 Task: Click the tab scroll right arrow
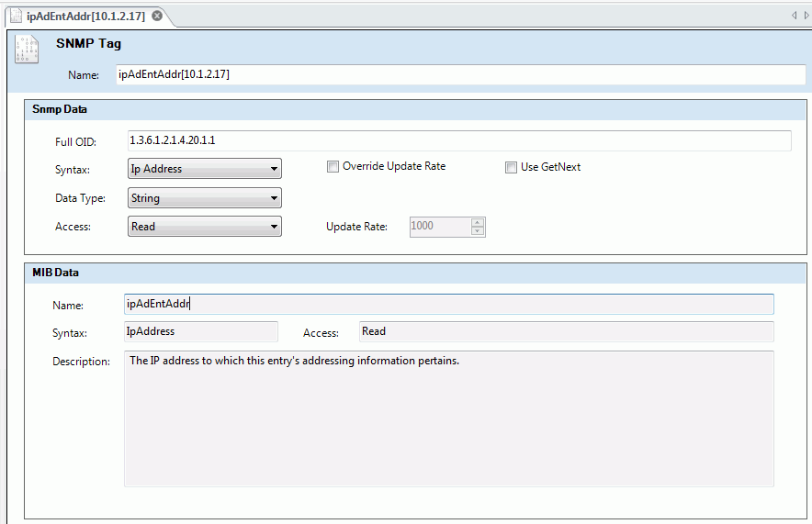tap(806, 16)
